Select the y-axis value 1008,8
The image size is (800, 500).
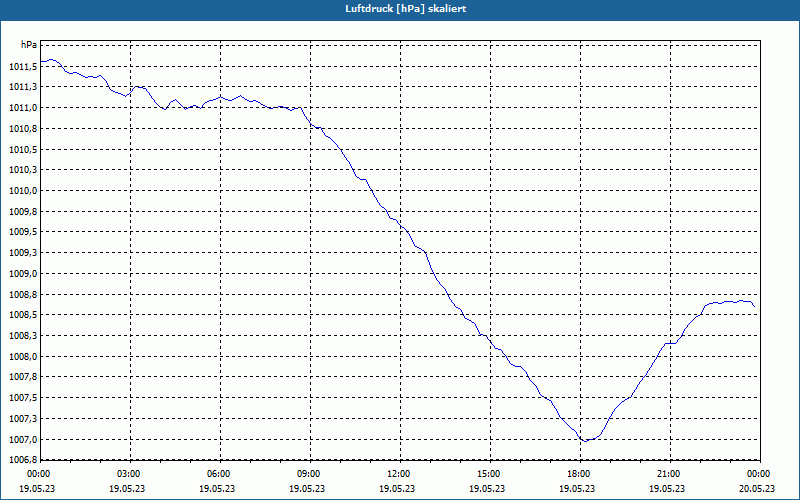[x=23, y=295]
